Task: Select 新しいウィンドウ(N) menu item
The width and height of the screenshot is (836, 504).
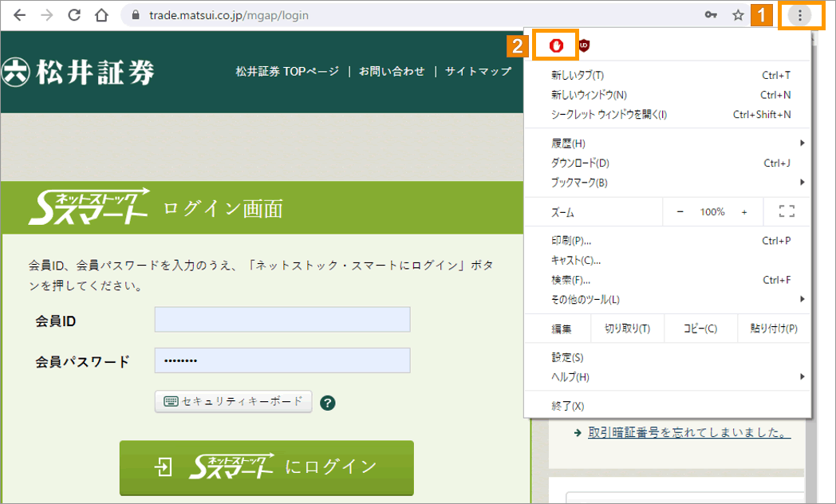Action: click(668, 95)
